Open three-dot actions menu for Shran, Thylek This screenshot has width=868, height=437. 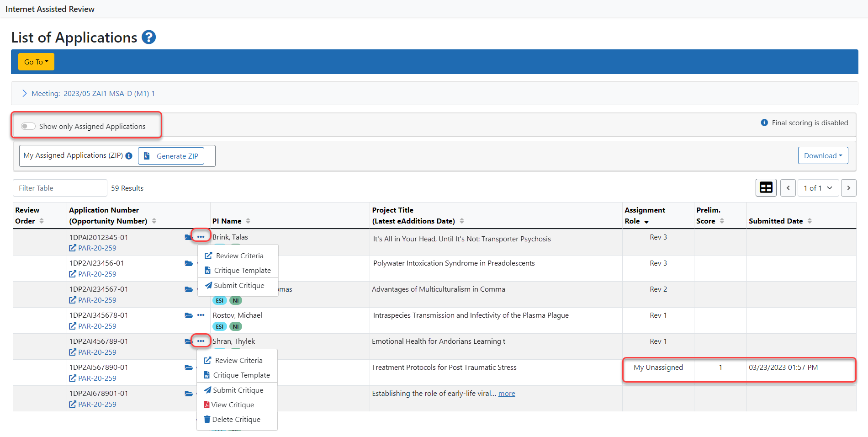pyautogui.click(x=201, y=341)
